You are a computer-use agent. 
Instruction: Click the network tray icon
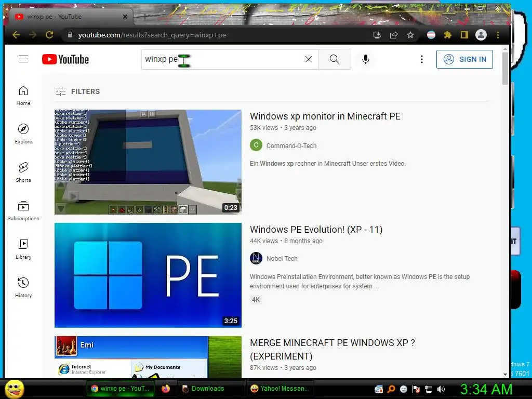pyautogui.click(x=429, y=389)
